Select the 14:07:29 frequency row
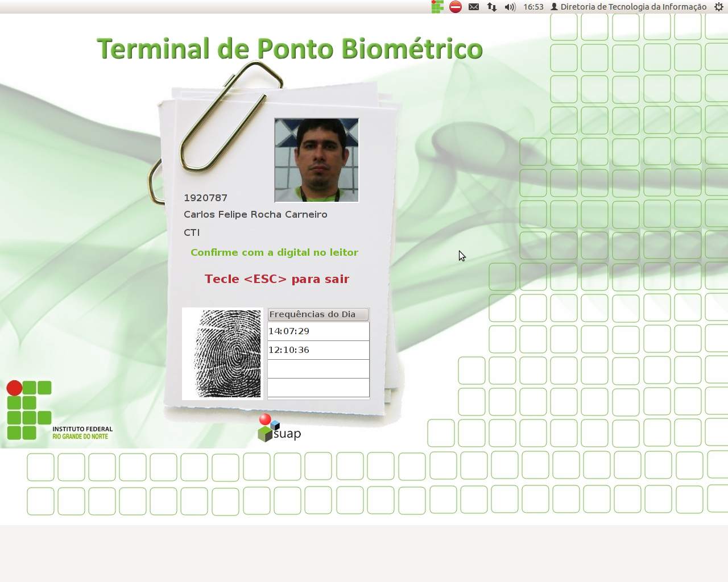The width and height of the screenshot is (728, 582). 318,331
